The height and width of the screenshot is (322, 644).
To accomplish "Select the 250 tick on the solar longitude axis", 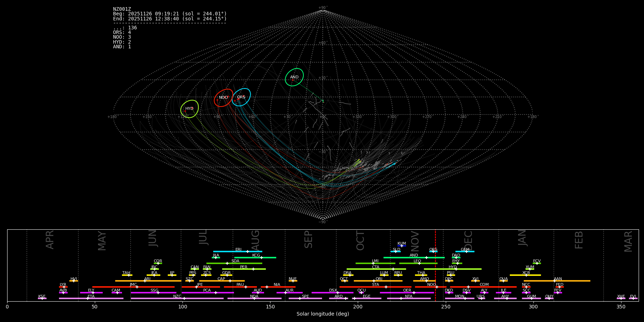I will pos(445,307).
